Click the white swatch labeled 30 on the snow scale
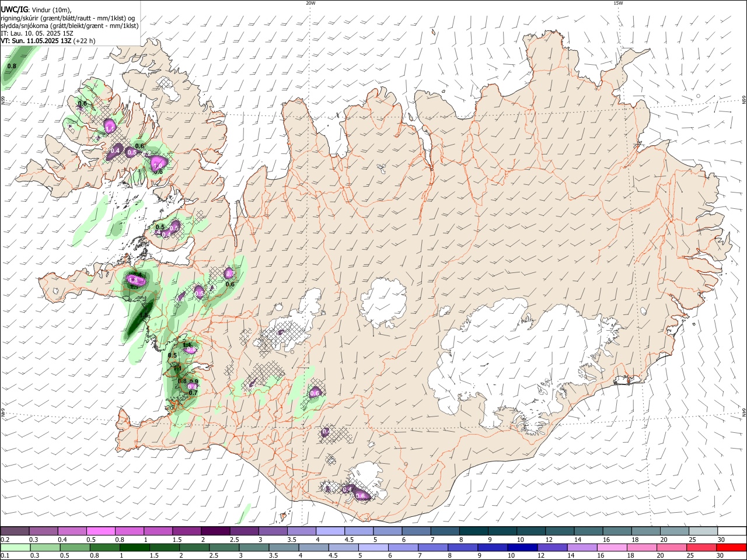Image resolution: width=747 pixels, height=560 pixels. tap(731, 531)
